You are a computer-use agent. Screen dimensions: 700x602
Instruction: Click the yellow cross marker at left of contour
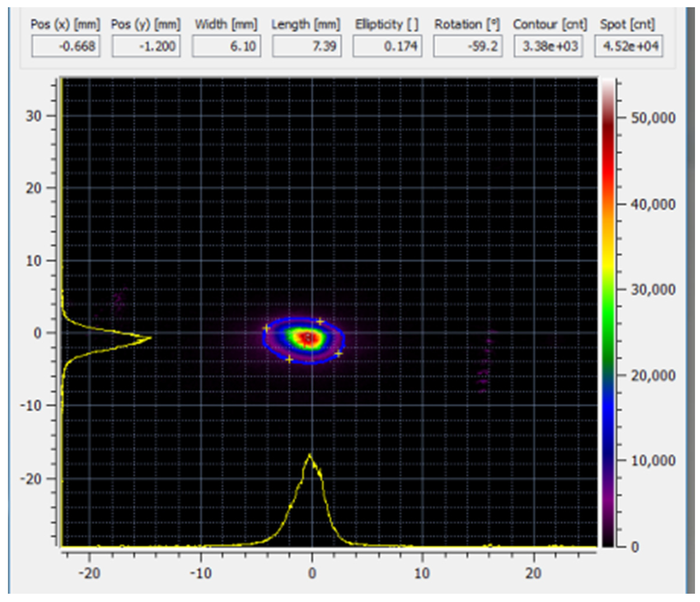[266, 328]
